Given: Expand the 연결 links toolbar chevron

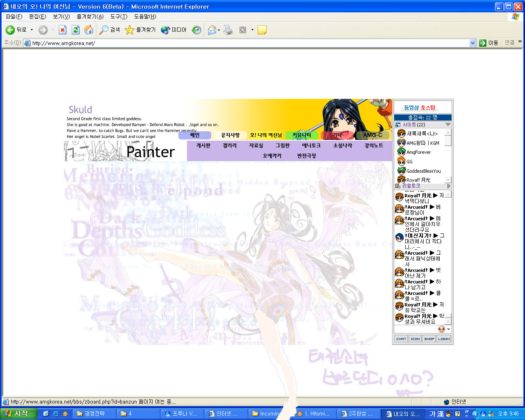Looking at the screenshot, I should click(x=520, y=42).
